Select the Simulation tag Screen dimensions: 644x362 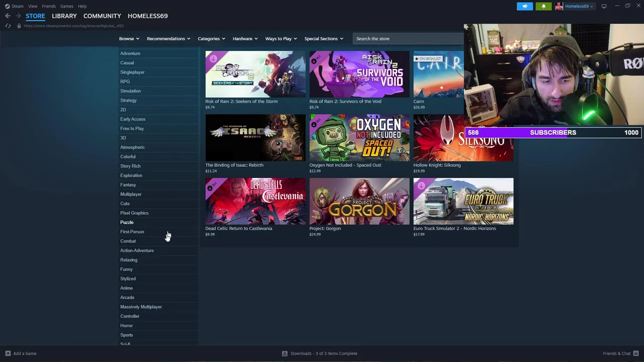pos(130,91)
